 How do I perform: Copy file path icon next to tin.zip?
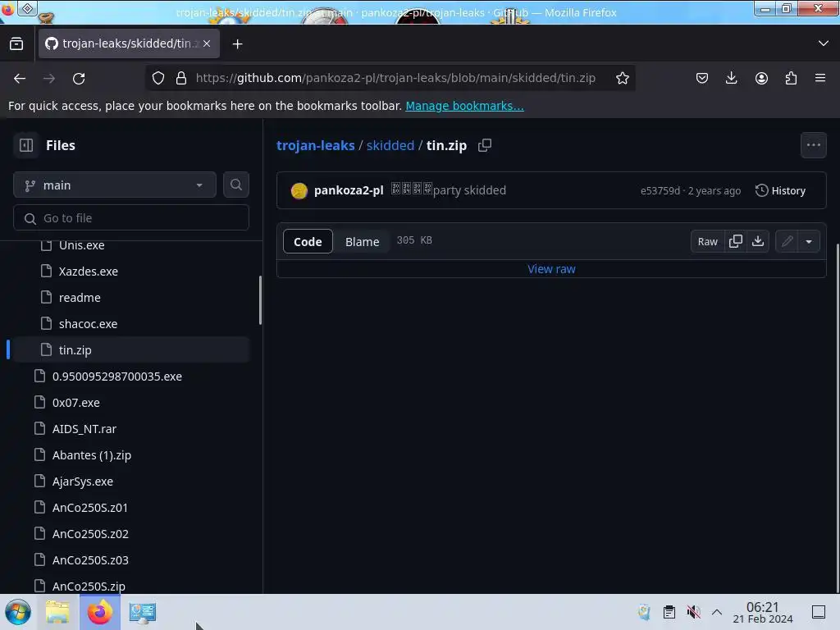tap(485, 145)
